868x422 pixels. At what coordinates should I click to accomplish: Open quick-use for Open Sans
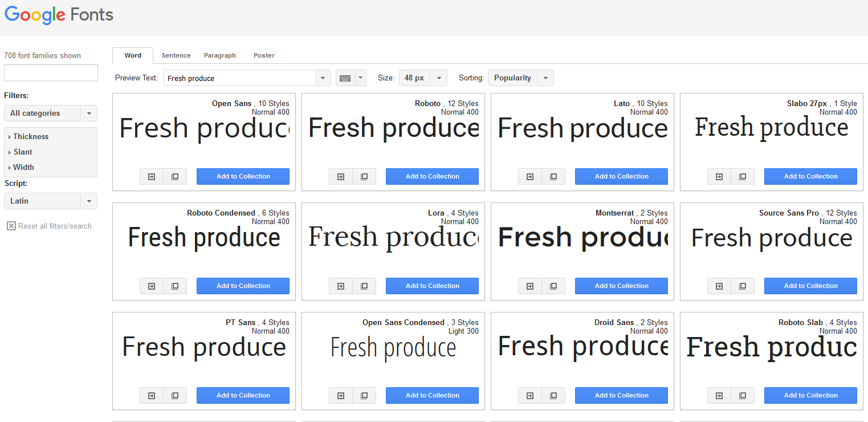151,176
